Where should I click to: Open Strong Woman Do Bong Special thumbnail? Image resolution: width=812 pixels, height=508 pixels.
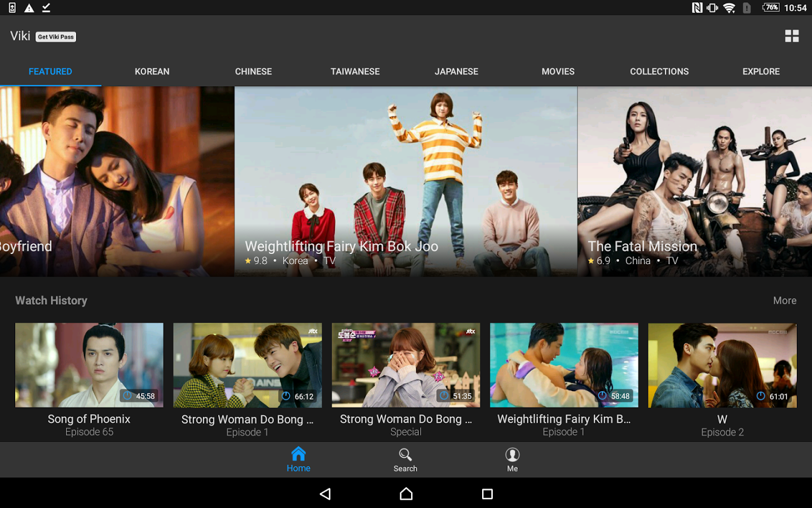click(406, 365)
